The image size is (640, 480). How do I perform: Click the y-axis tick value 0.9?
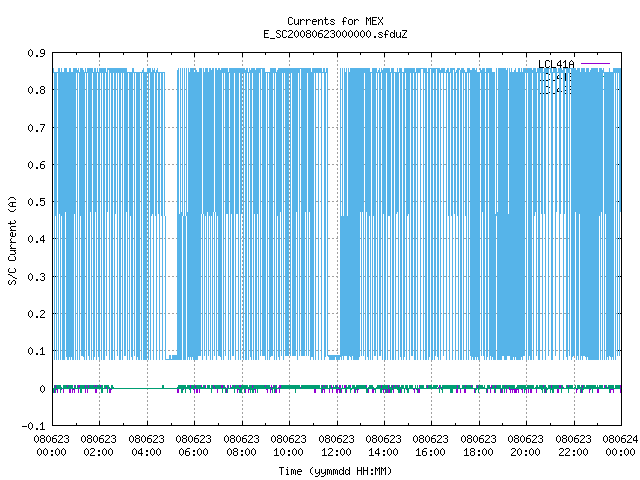click(x=36, y=53)
